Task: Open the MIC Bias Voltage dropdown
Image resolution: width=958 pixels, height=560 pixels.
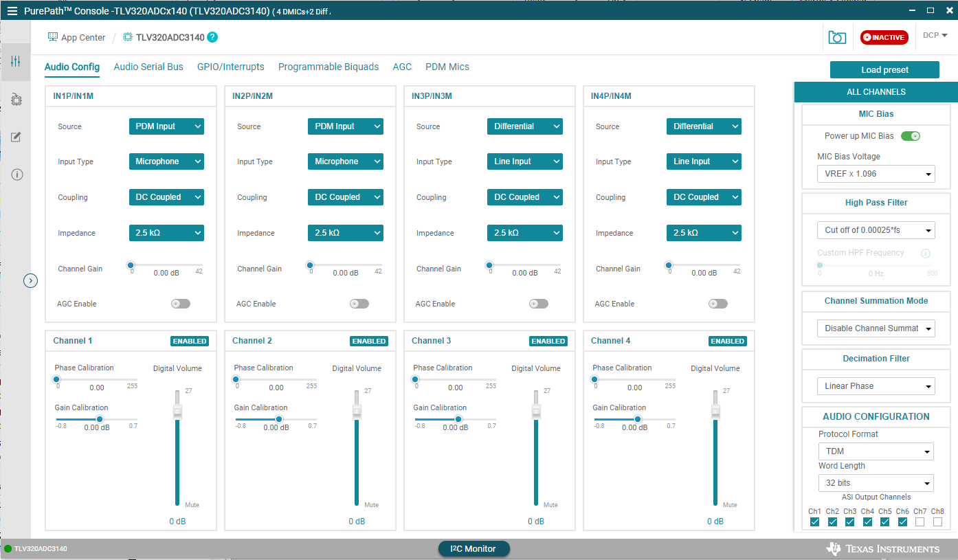Action: coord(876,174)
